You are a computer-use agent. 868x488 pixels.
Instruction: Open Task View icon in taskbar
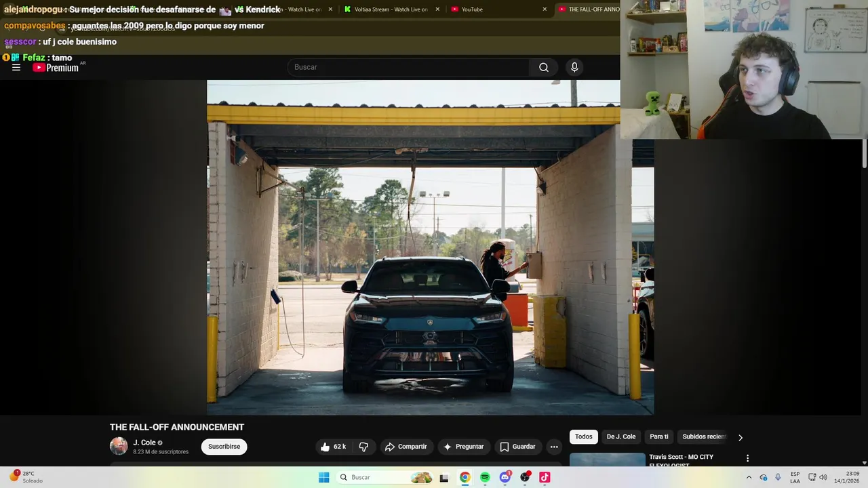(444, 478)
